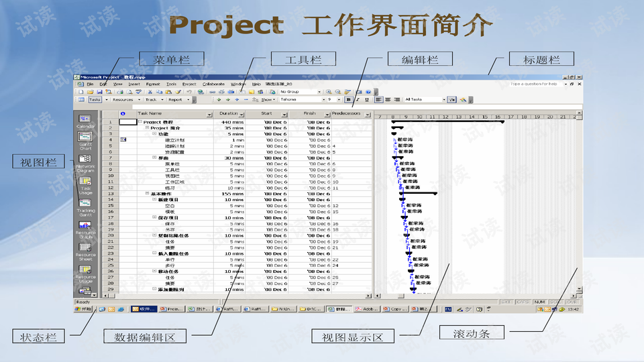Click the Print icon in toolbar

tap(120, 92)
